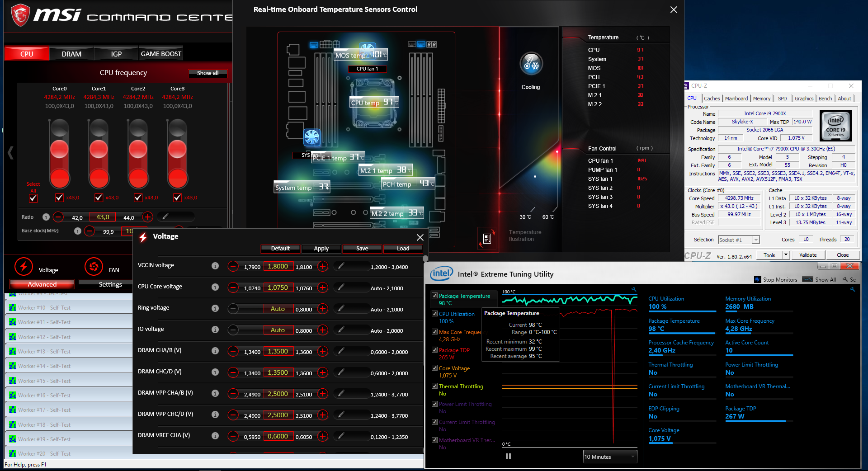
Task: Click the pencil edit icon for CPU Core voltage
Action: tap(341, 287)
